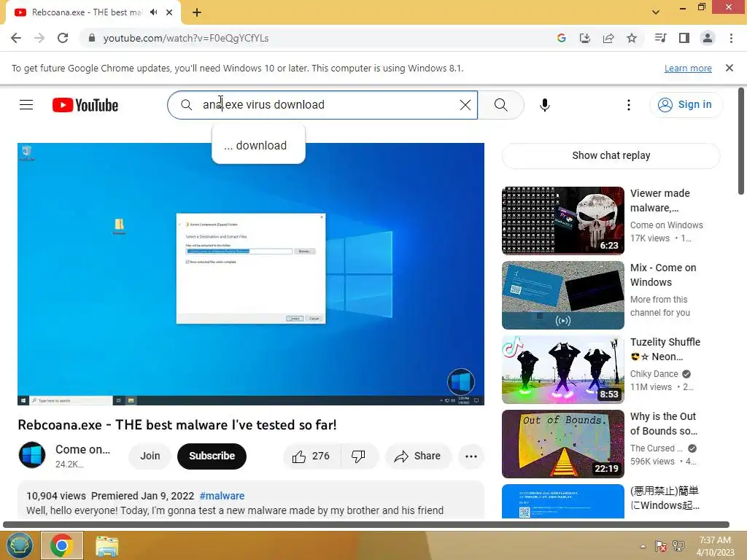Viewport: 747px width, 560px height.
Task: Click the network tray icon
Action: [x=678, y=546]
